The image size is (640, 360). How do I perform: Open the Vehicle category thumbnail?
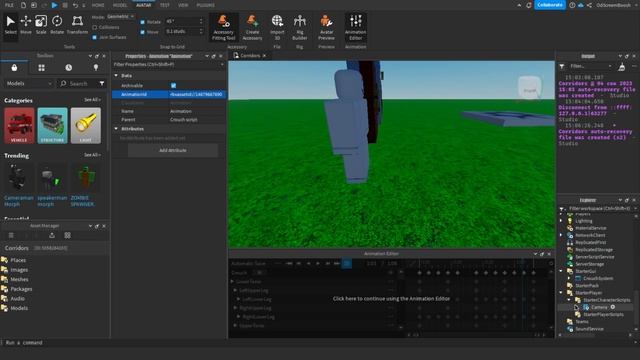(x=19, y=126)
